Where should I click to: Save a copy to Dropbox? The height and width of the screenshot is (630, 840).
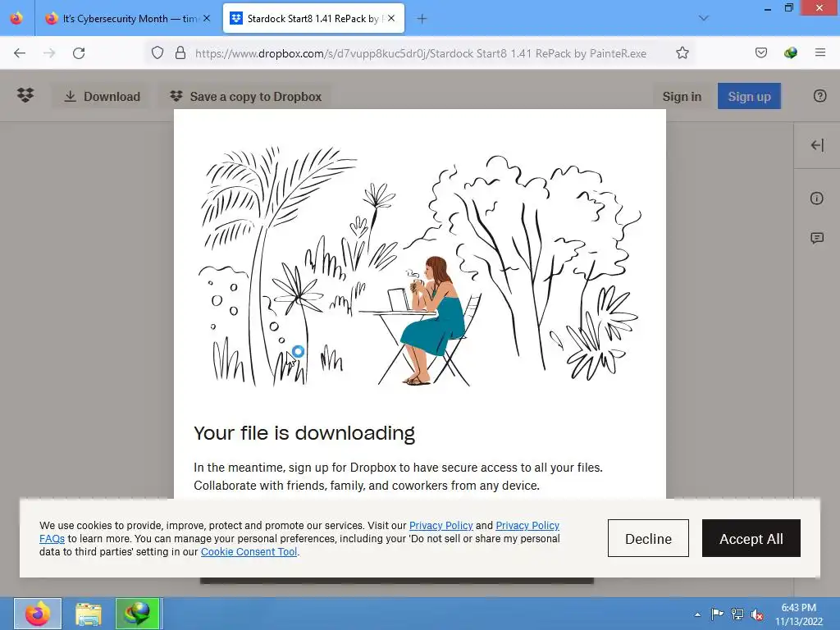tap(245, 97)
